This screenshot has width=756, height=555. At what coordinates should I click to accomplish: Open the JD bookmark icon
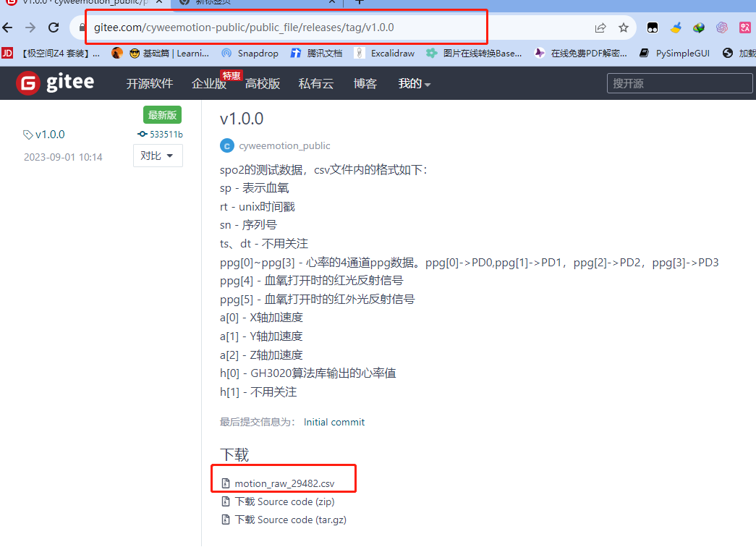(x=8, y=53)
